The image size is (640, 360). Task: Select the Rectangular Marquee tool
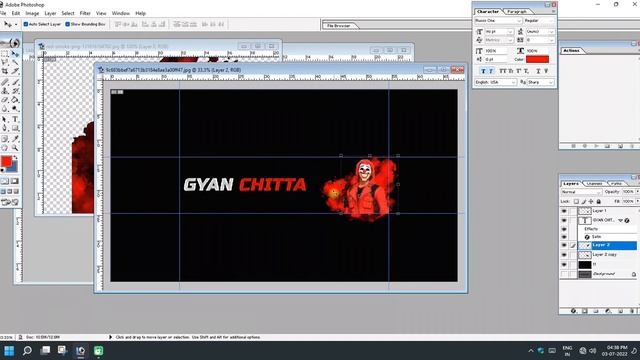click(5, 53)
